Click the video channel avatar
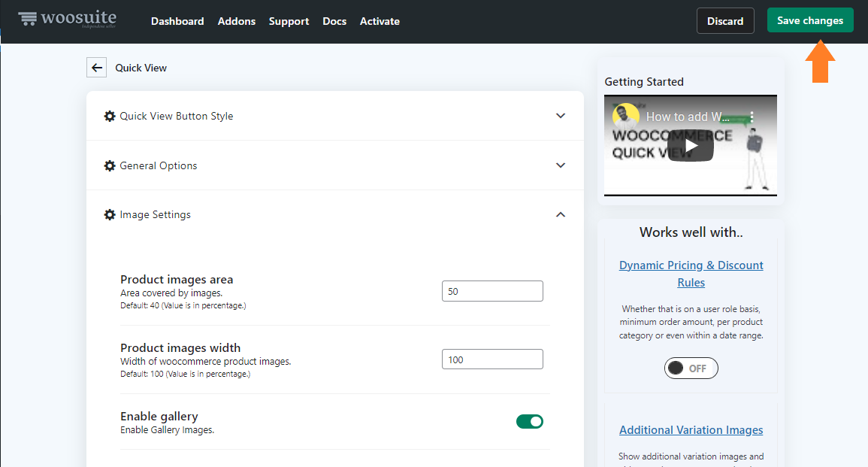 click(625, 117)
